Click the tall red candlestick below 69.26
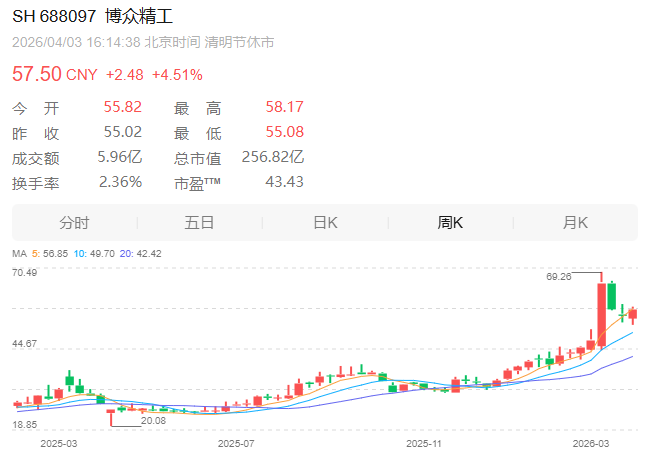Image resolution: width=652 pixels, height=464 pixels. [x=601, y=315]
